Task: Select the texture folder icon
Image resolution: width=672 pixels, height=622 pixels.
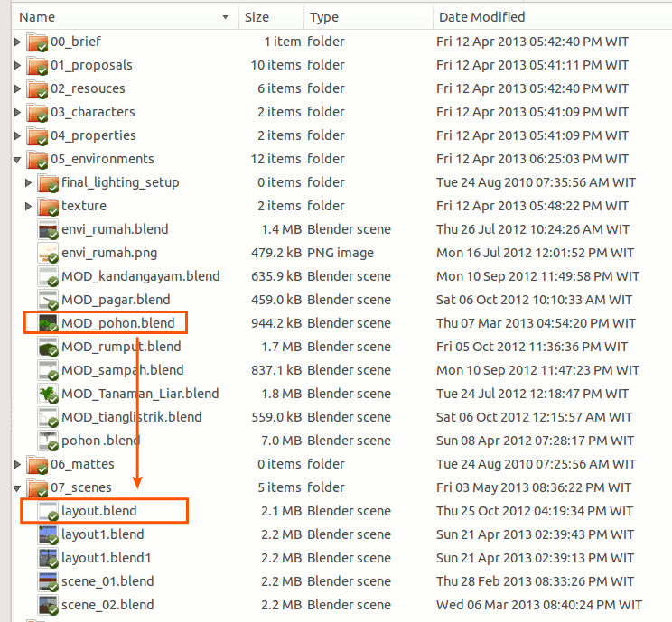Action: (48, 207)
